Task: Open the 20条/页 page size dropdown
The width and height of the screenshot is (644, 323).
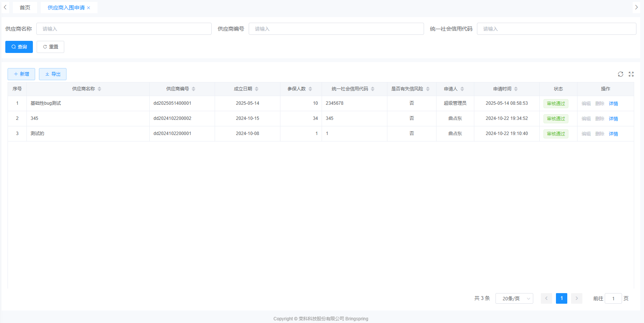Action: pos(514,298)
